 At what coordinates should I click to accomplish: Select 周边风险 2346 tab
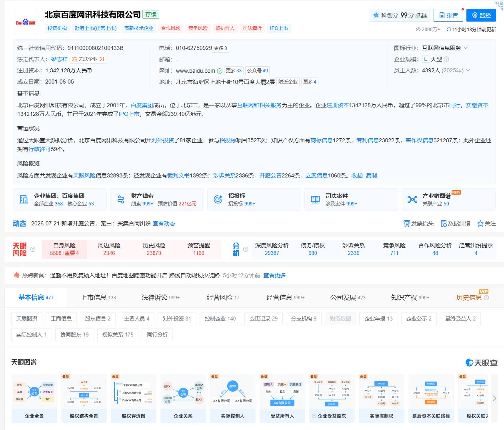click(x=109, y=249)
